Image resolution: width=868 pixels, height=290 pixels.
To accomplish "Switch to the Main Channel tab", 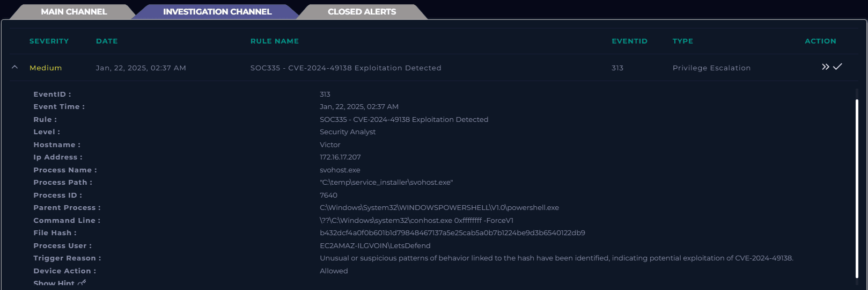I will [73, 12].
